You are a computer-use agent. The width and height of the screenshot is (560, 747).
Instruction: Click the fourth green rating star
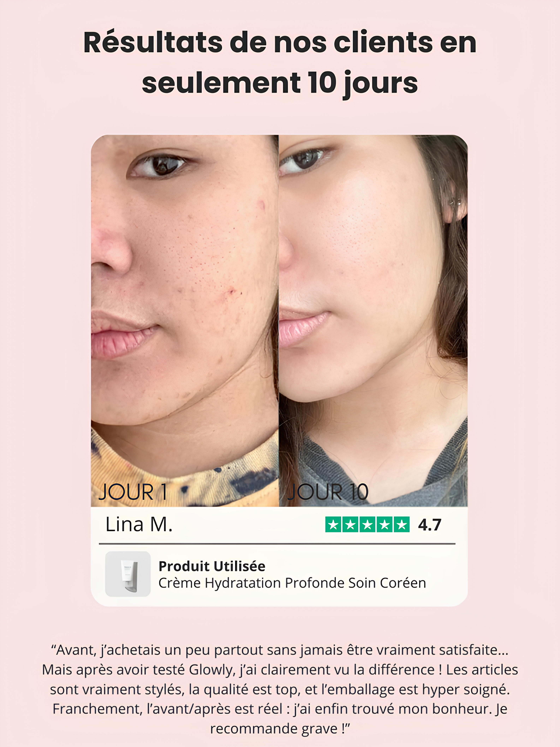click(x=384, y=524)
